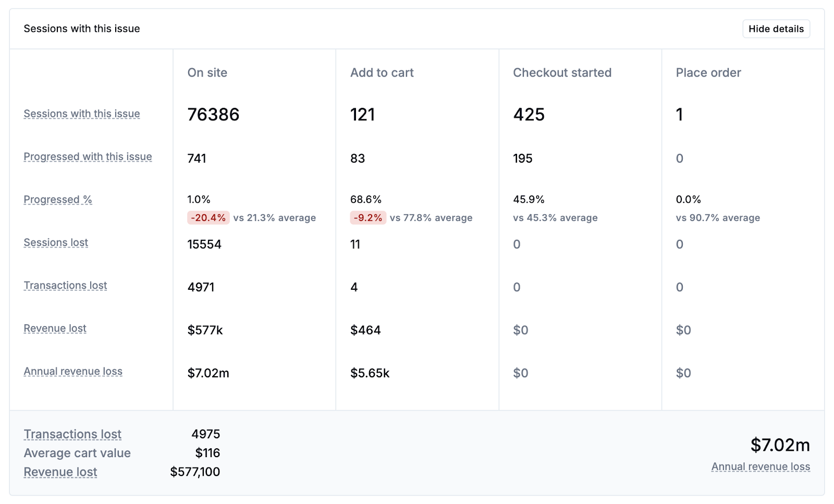Click the Place order column header

[x=708, y=73]
